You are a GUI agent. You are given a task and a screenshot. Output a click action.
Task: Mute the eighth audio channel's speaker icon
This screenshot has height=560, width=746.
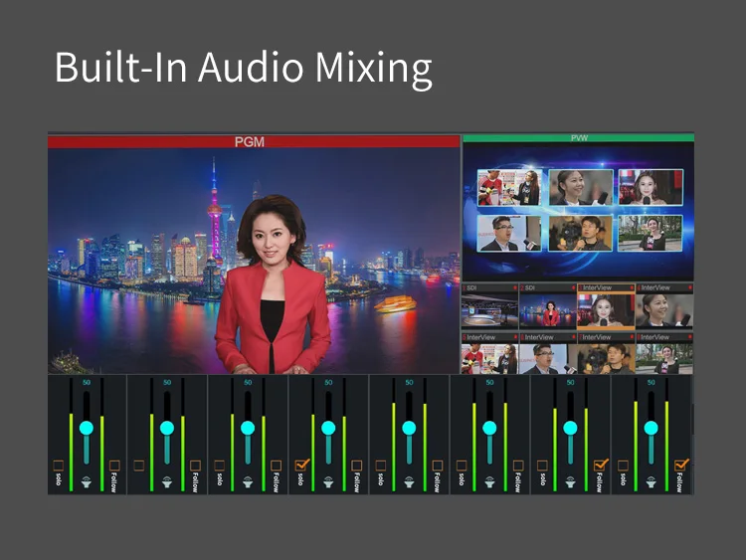pos(651,482)
